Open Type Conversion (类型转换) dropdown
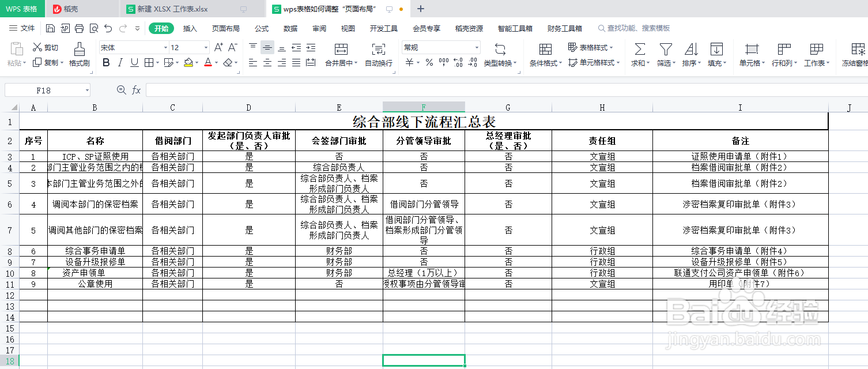 500,55
